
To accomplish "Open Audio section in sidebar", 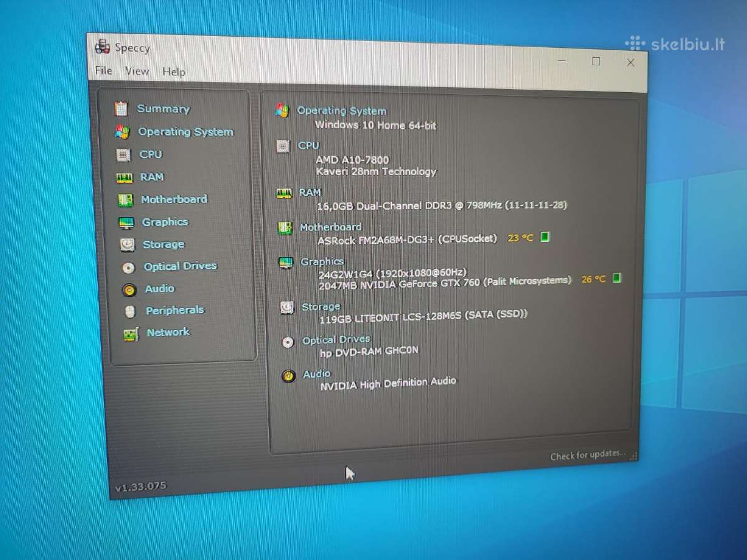I will pos(160,289).
